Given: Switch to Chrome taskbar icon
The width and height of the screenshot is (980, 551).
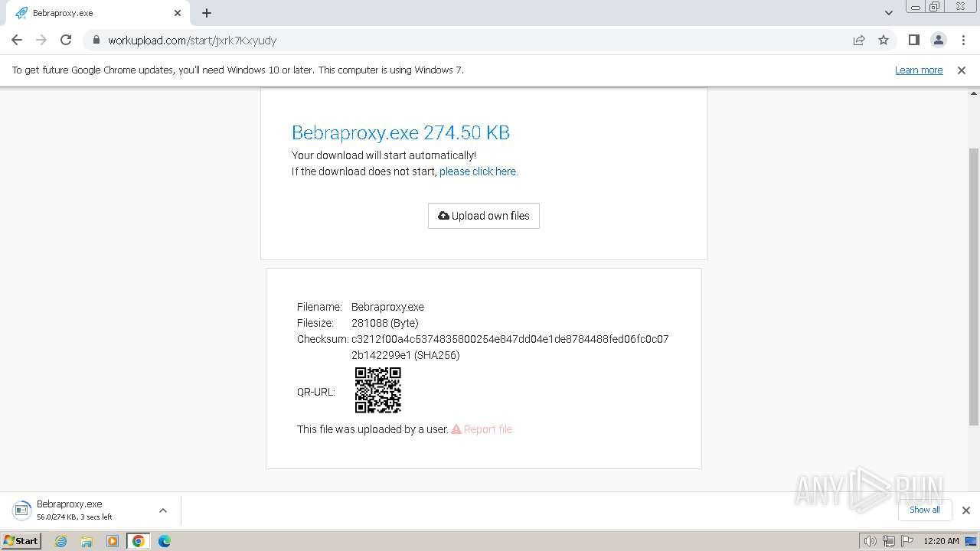Looking at the screenshot, I should coord(139,541).
